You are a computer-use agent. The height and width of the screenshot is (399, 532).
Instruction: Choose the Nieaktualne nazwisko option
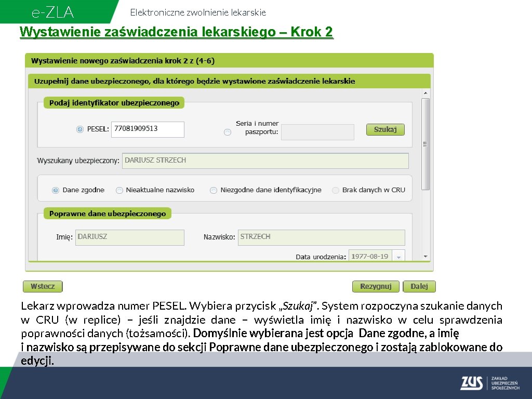(119, 190)
